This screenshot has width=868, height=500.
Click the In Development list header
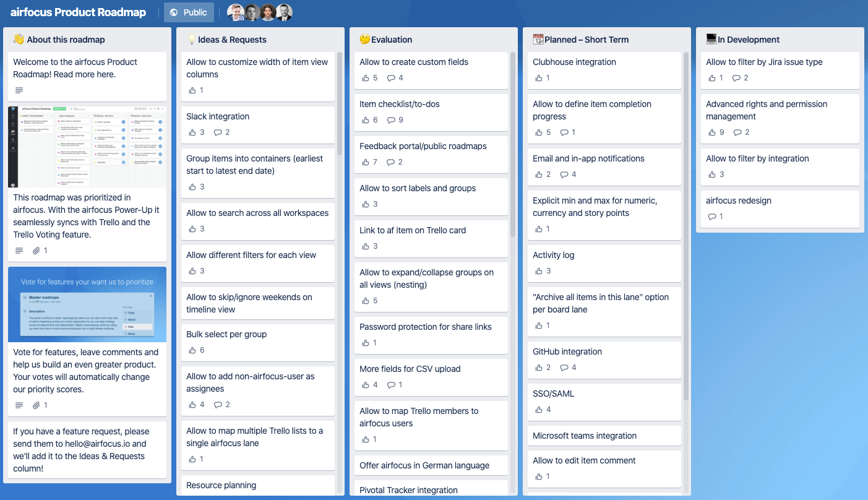pos(780,40)
